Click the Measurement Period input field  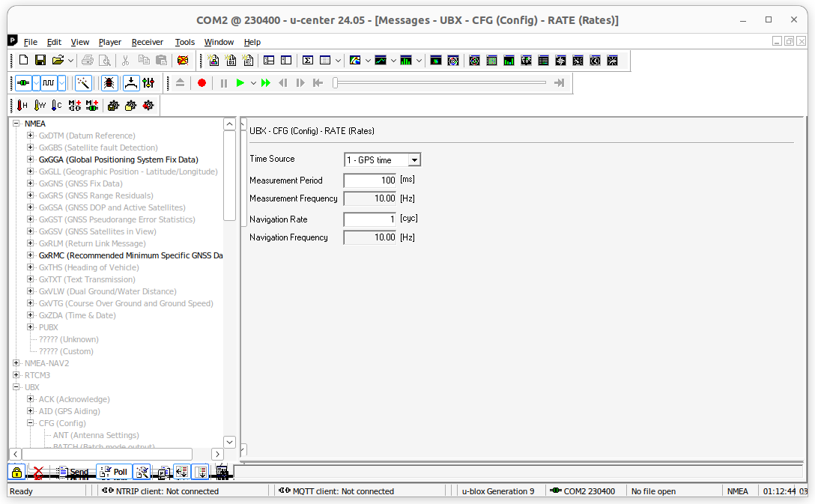(x=371, y=180)
